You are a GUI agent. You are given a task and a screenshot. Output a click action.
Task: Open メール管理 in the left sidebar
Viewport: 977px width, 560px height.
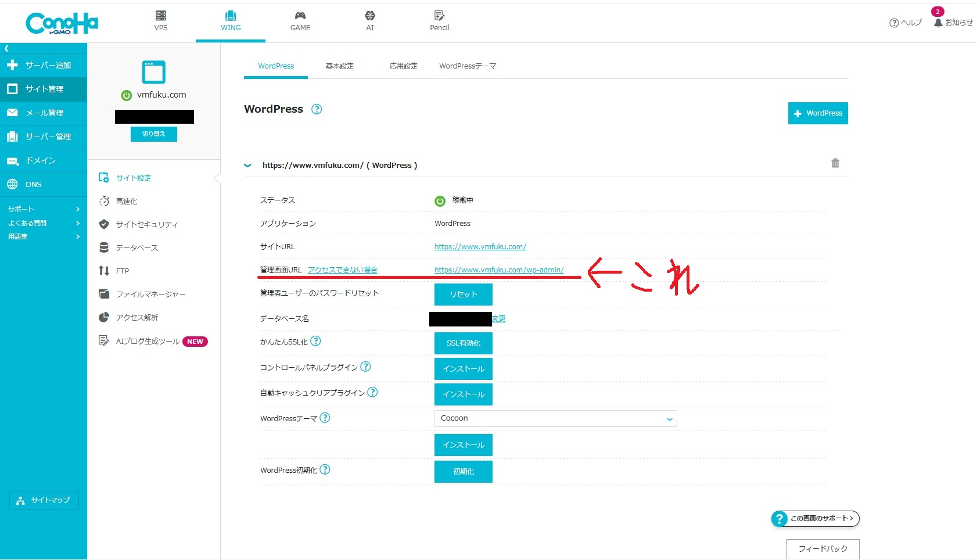coord(44,113)
